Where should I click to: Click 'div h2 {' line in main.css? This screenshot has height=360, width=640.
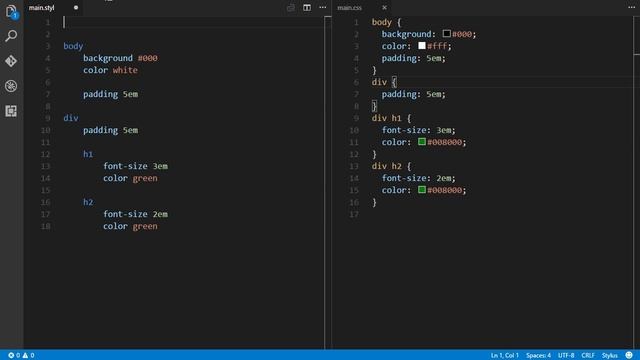pos(391,166)
